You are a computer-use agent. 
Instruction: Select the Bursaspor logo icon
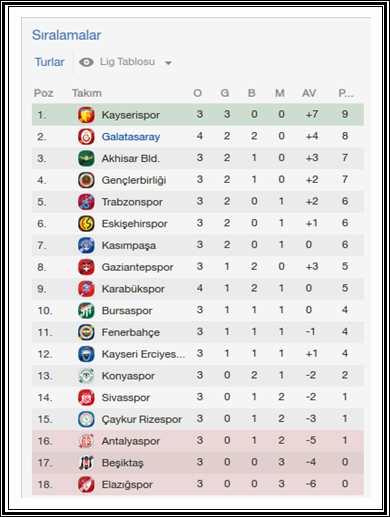pyautogui.click(x=86, y=311)
